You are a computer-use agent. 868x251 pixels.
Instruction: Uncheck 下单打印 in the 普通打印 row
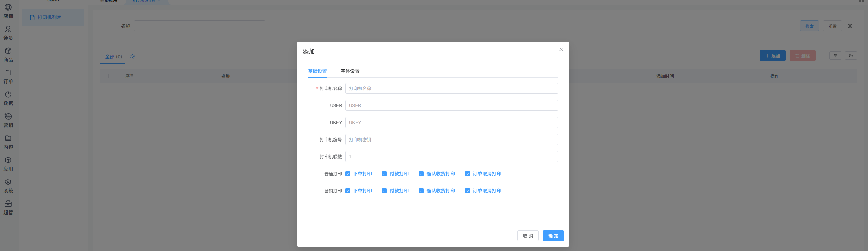(348, 174)
